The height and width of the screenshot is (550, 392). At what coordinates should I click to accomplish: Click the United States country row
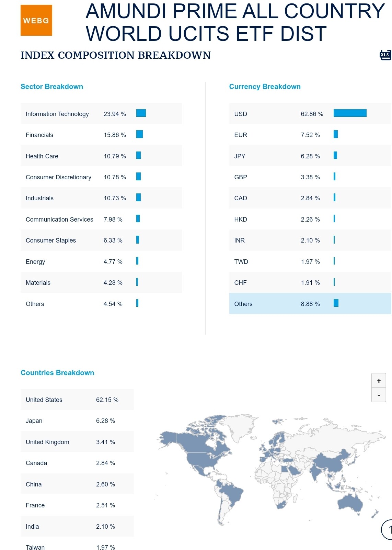77,400
